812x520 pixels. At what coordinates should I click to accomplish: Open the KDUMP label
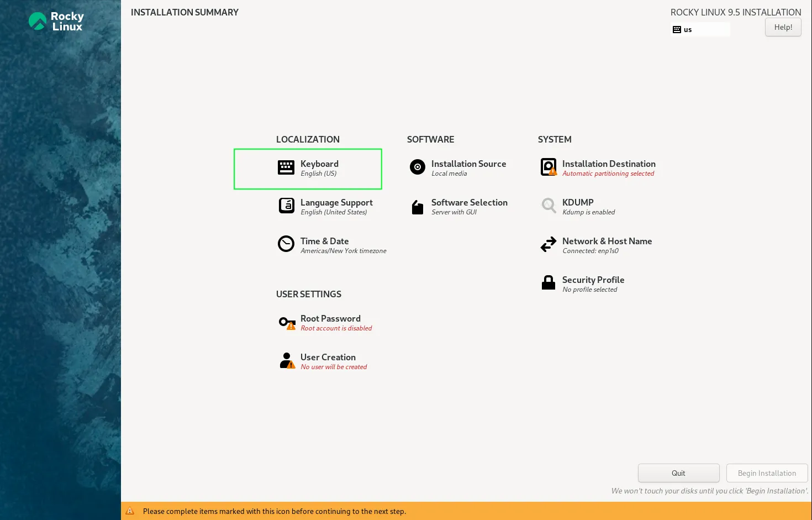[x=578, y=203]
